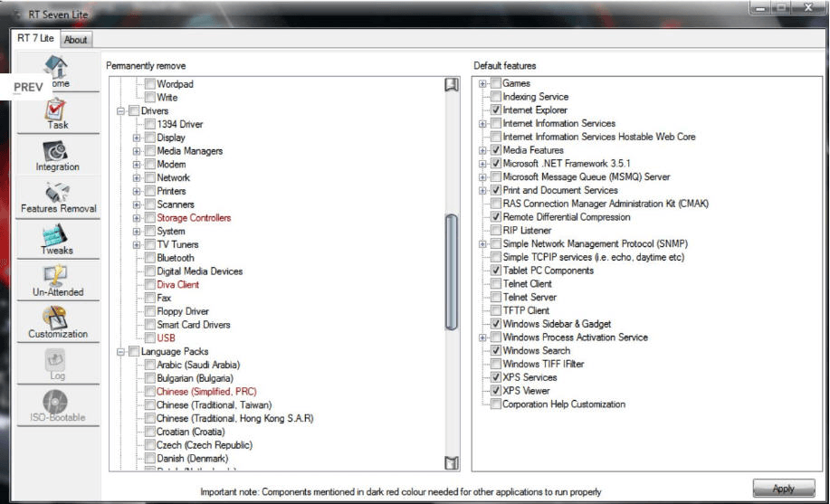
Task: Jump to top using the upper bookmark icon
Action: (451, 84)
